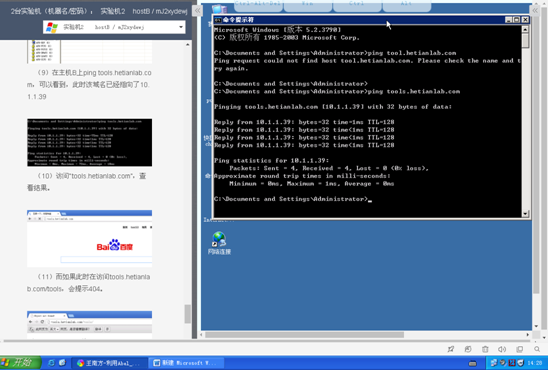This screenshot has width=548, height=370.
Task: Click the snapshot restore icon in bottom toolbar
Action: tap(468, 349)
